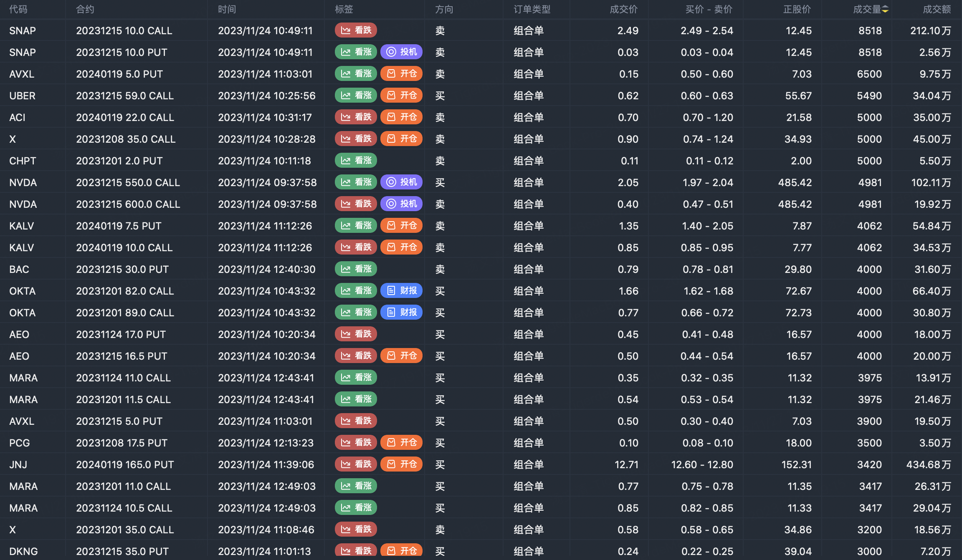This screenshot has height=560, width=962.
Task: Click the 投机 tag on NVDA 600.0 CALL row
Action: (x=401, y=204)
